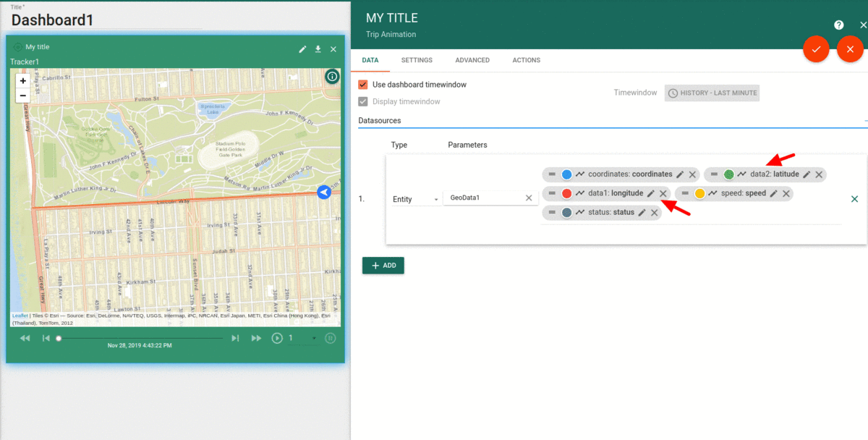Viewport: 868px width, 440px height.
Task: Open the Leaflet attribution link
Action: click(20, 316)
